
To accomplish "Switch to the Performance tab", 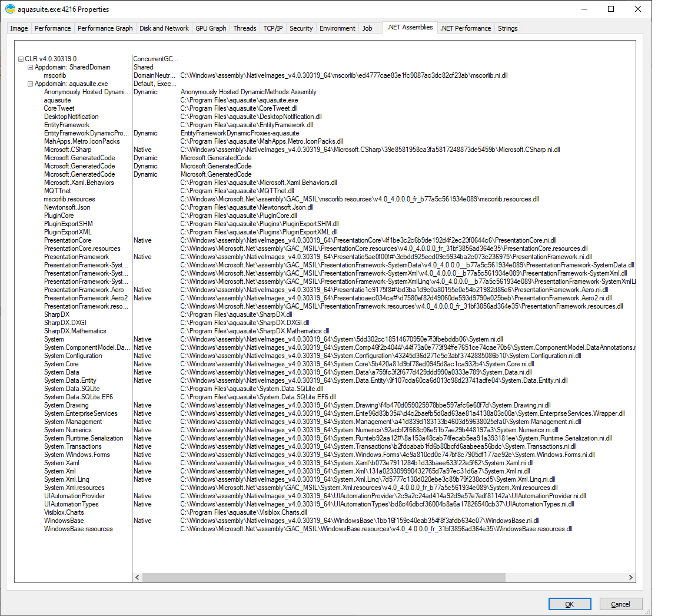I will coord(53,28).
